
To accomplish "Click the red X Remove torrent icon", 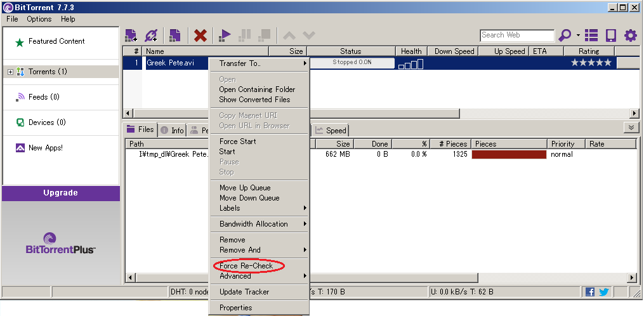I will [x=200, y=36].
